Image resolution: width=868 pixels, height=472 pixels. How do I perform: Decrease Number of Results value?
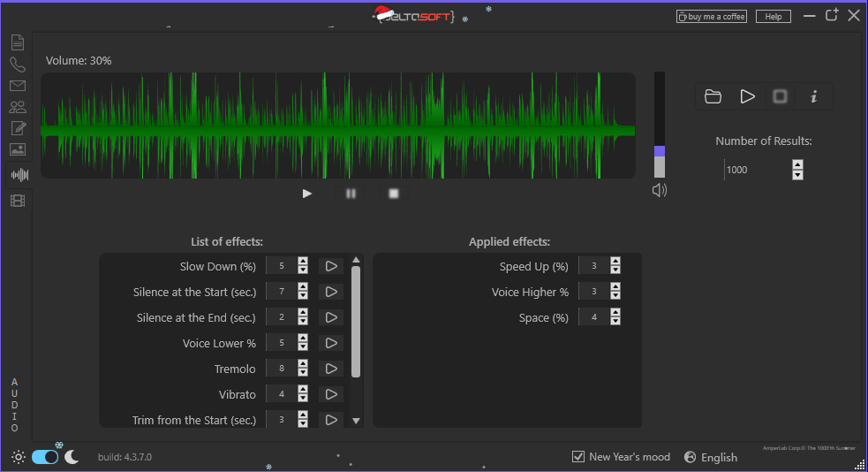797,175
